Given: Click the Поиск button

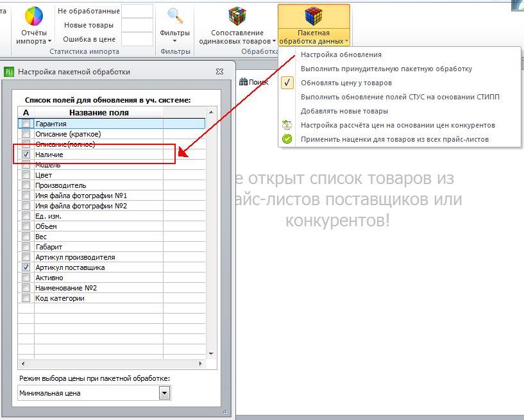Looking at the screenshot, I should point(253,82).
